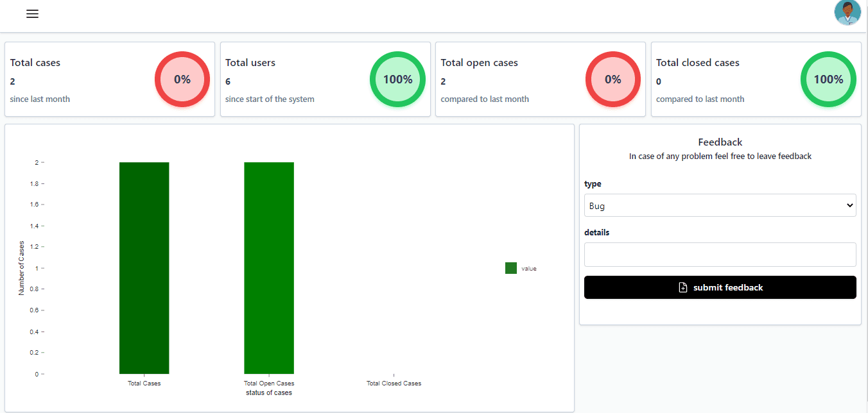Click the green 100% circle on Total closed cases
This screenshot has width=868, height=413.
[828, 79]
